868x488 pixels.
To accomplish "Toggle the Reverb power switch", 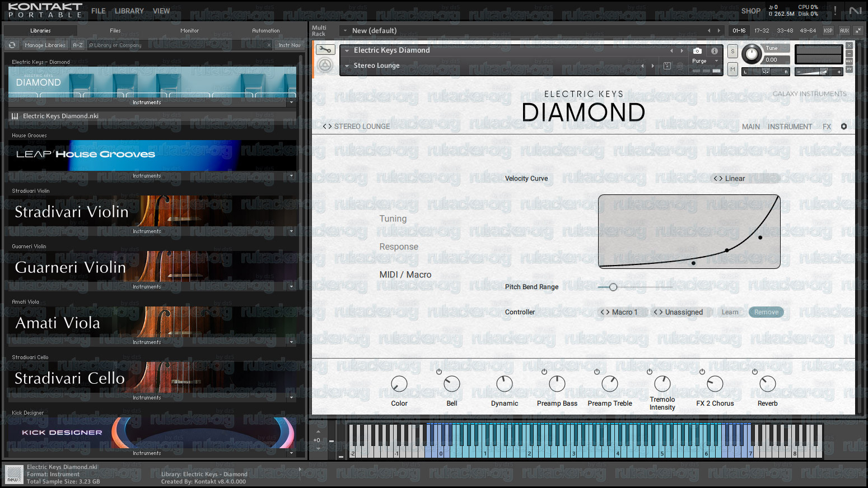I will point(755,371).
